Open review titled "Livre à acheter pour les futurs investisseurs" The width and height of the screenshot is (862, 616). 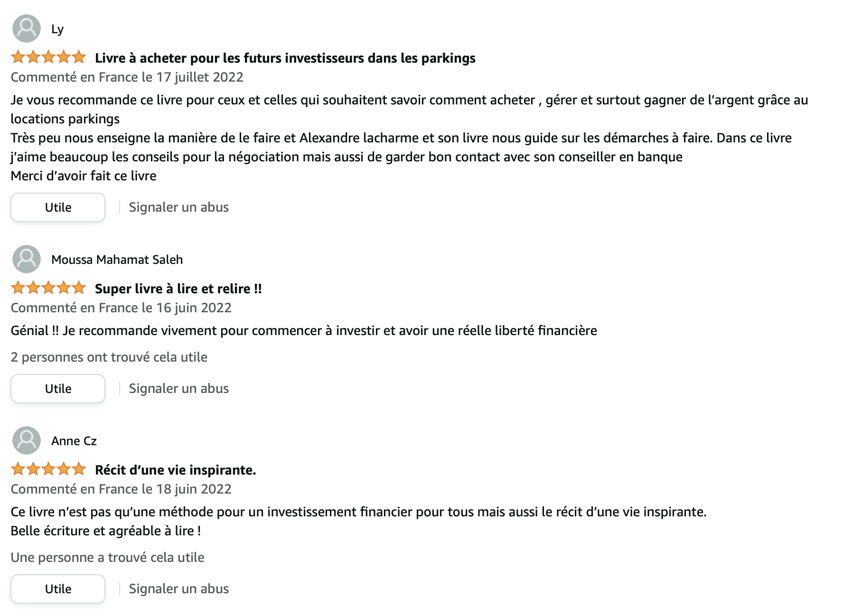click(x=285, y=58)
